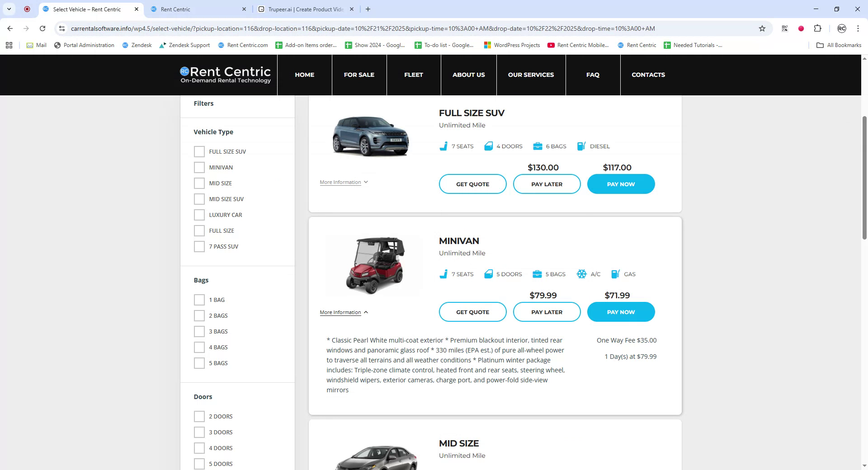Bookmark this page with the star icon
Viewport: 868px width, 470px height.
tap(762, 28)
